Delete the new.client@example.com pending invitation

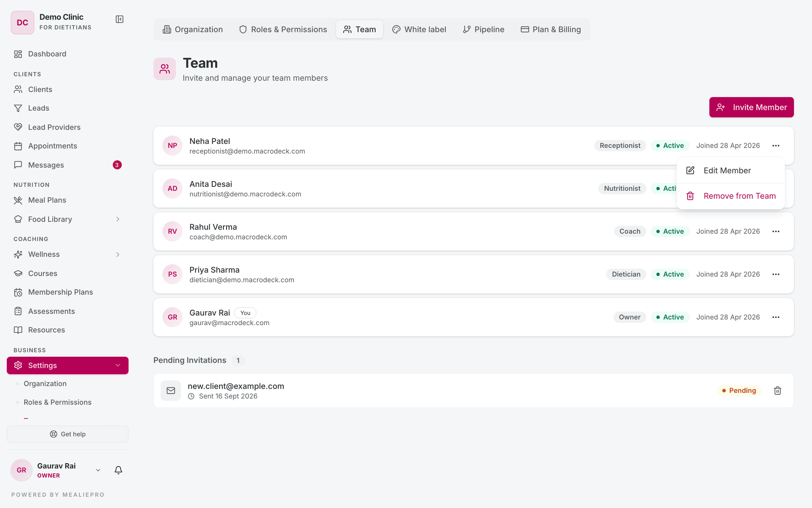click(777, 390)
